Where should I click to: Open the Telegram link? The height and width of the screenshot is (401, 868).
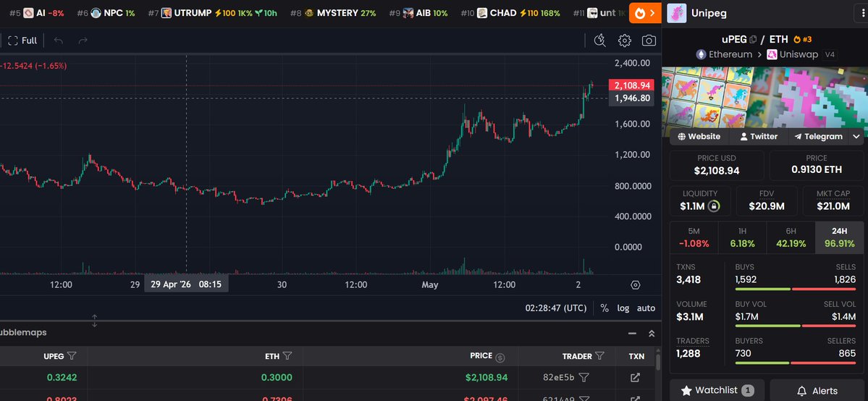point(818,136)
